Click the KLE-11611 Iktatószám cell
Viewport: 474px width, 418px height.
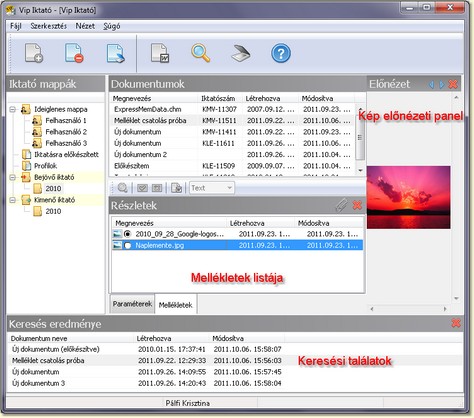pos(218,143)
